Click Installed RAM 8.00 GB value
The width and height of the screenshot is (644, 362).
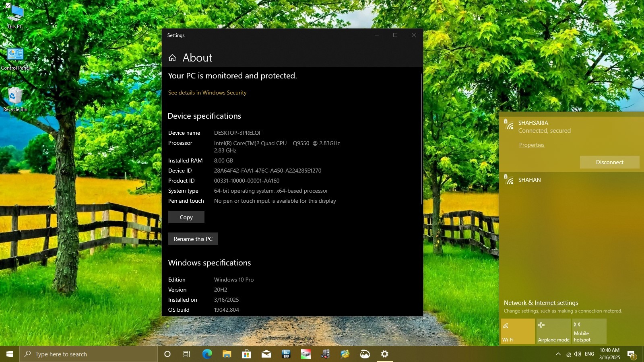tap(223, 161)
